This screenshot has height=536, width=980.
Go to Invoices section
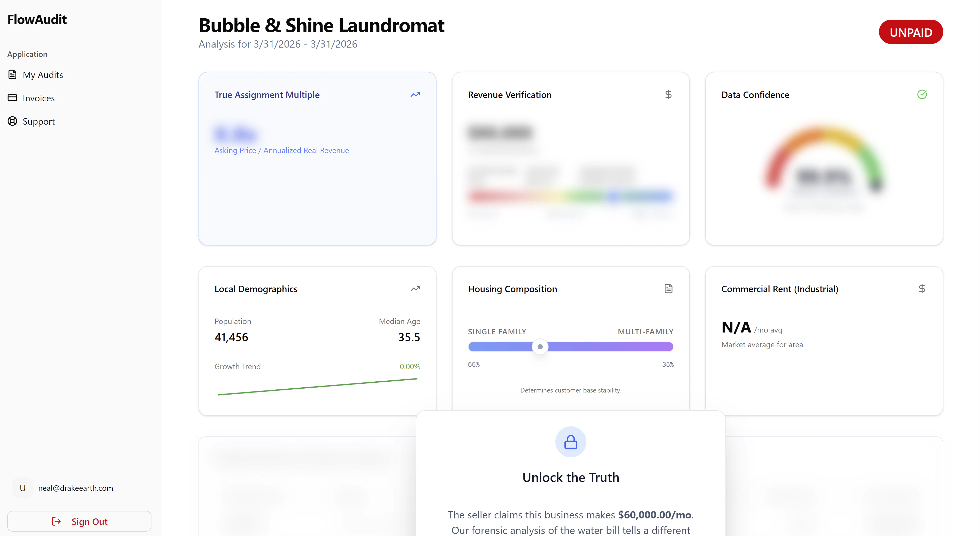[39, 98]
